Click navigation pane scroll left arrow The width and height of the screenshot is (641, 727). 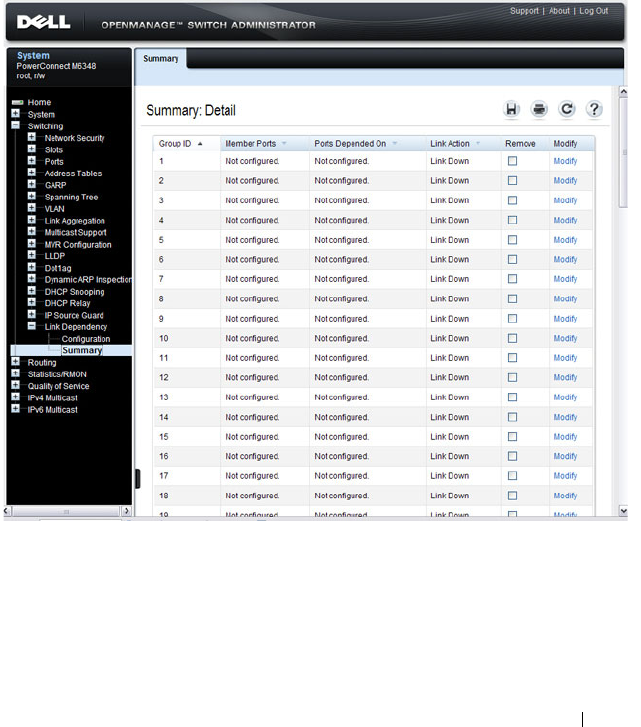point(7,511)
